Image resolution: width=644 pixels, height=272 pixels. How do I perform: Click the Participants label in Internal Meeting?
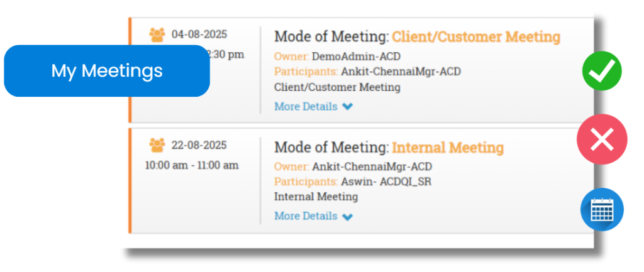pos(306,182)
